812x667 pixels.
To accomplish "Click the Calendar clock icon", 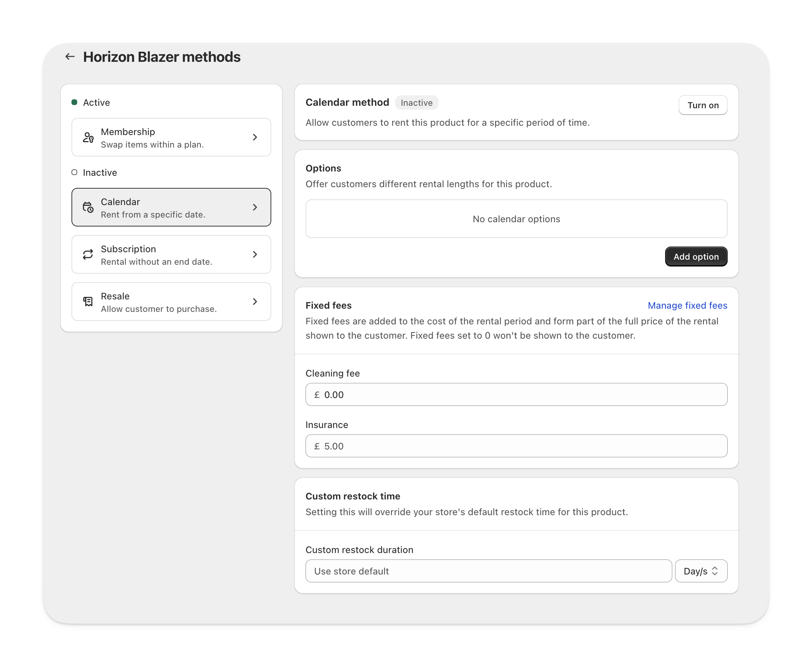I will pyautogui.click(x=88, y=208).
